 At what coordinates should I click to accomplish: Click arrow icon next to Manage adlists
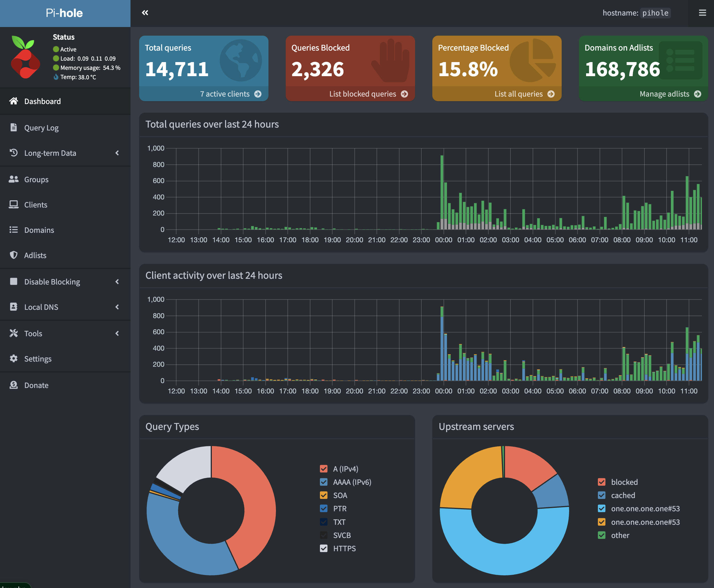tap(697, 94)
